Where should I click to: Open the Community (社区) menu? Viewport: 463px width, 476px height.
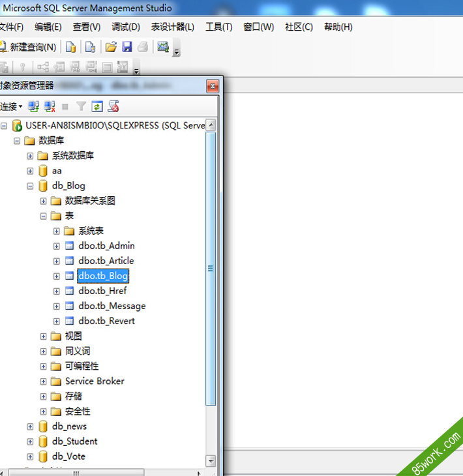point(299,27)
